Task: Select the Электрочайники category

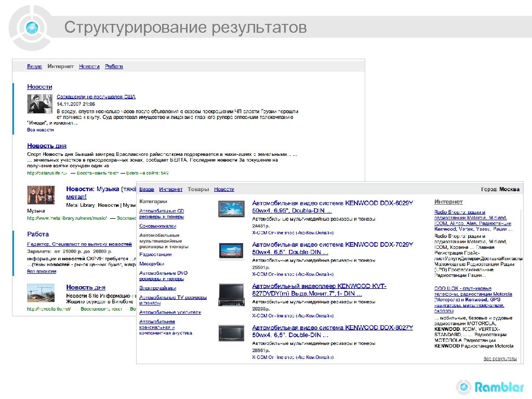Action: 158,288
